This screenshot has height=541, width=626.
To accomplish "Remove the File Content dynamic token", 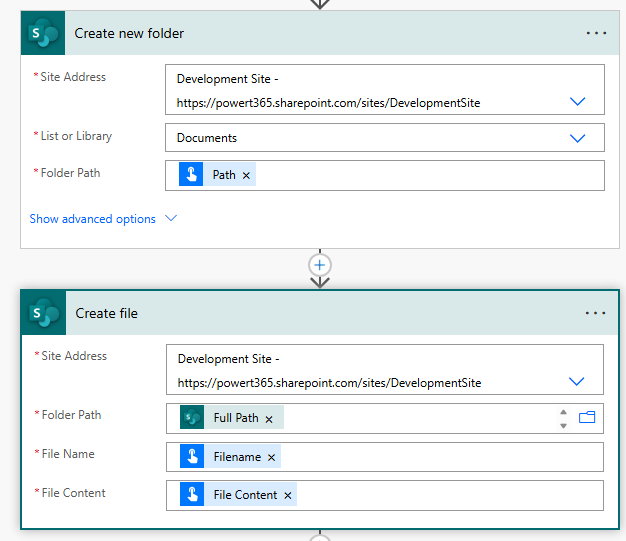I will (x=288, y=495).
